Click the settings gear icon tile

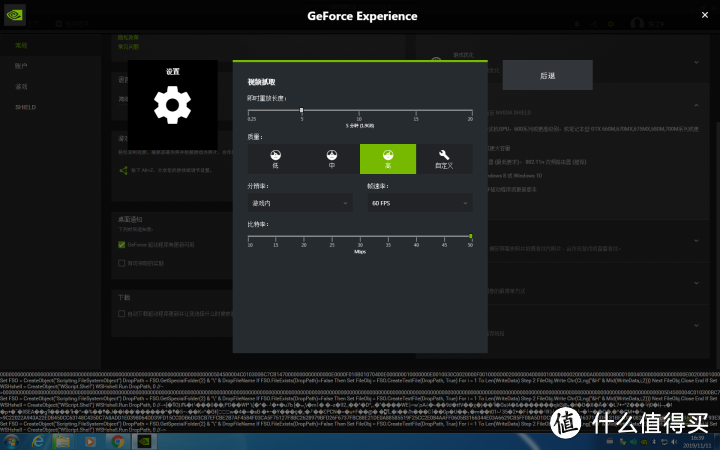[173, 105]
